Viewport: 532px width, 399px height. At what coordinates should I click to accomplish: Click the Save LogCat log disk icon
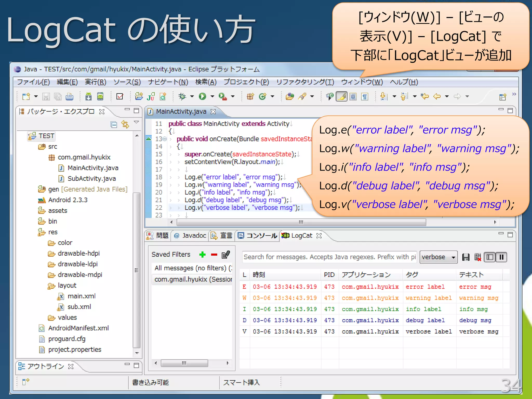(x=466, y=257)
